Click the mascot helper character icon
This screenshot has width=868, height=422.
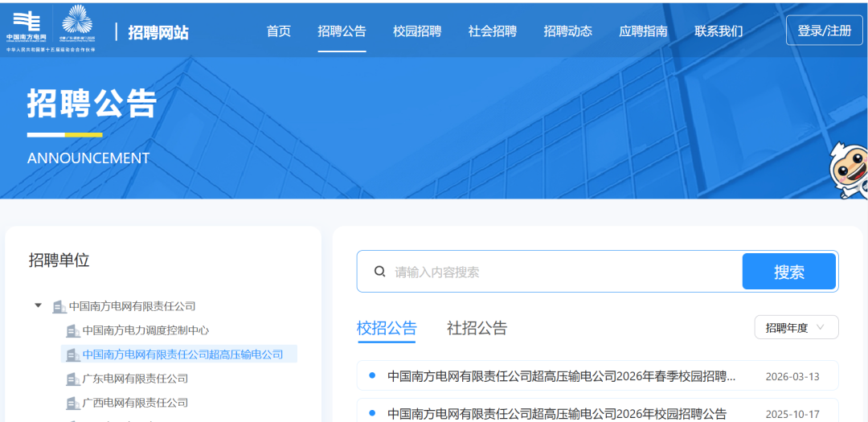(850, 170)
